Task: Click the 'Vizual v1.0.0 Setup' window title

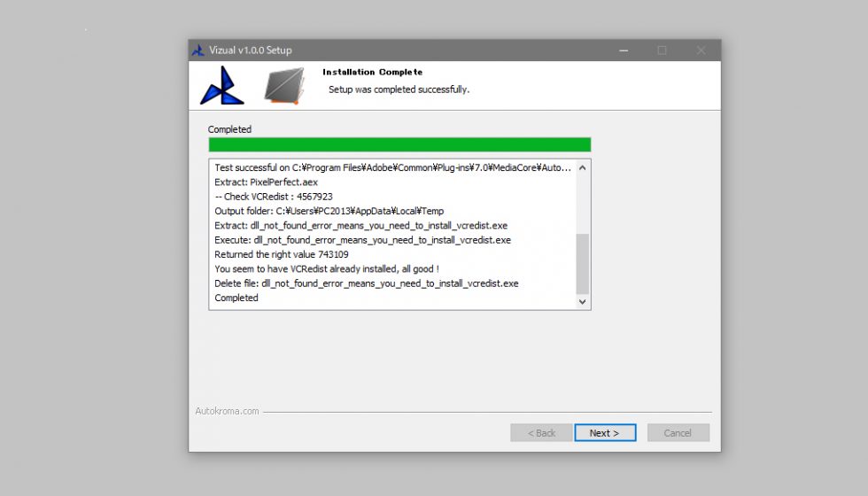Action: (x=250, y=50)
